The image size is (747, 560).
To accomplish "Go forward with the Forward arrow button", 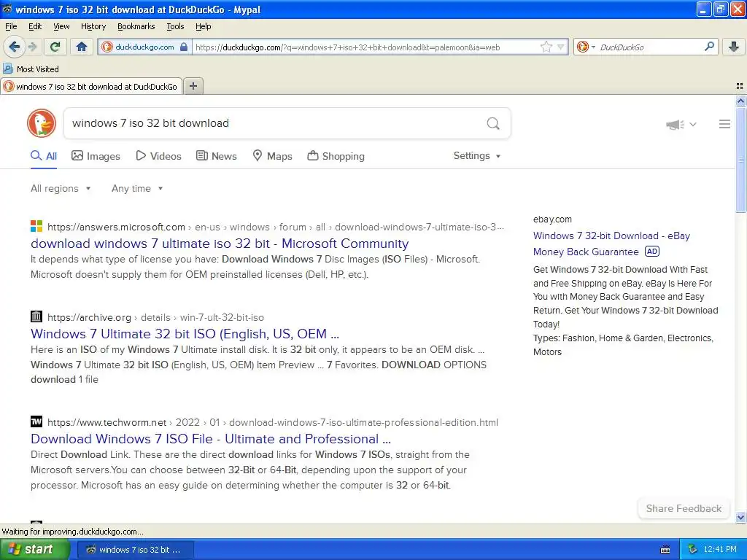I will 33,47.
